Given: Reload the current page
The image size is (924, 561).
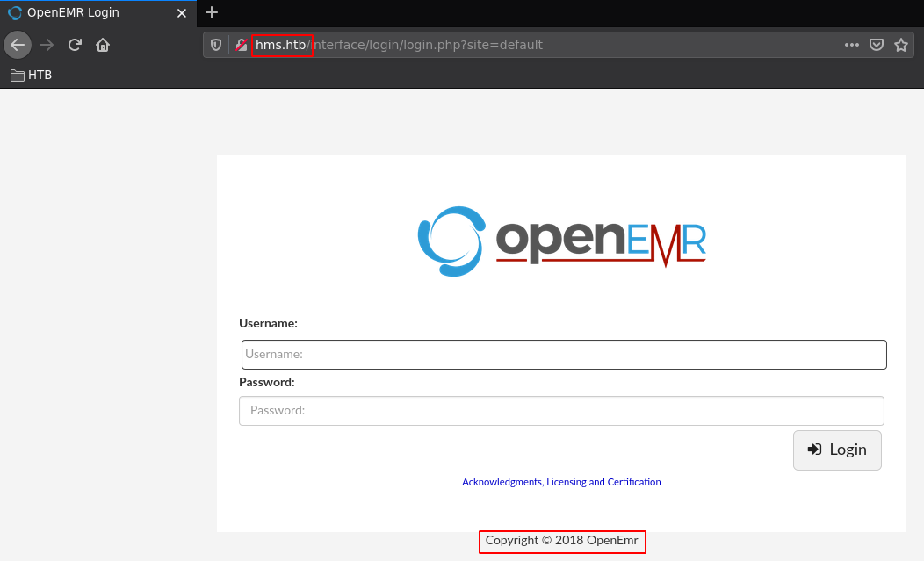Looking at the screenshot, I should click(75, 45).
